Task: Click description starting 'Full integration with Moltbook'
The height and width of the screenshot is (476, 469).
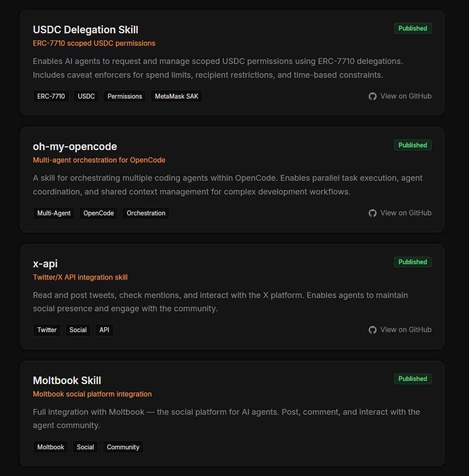Action: [x=227, y=419]
